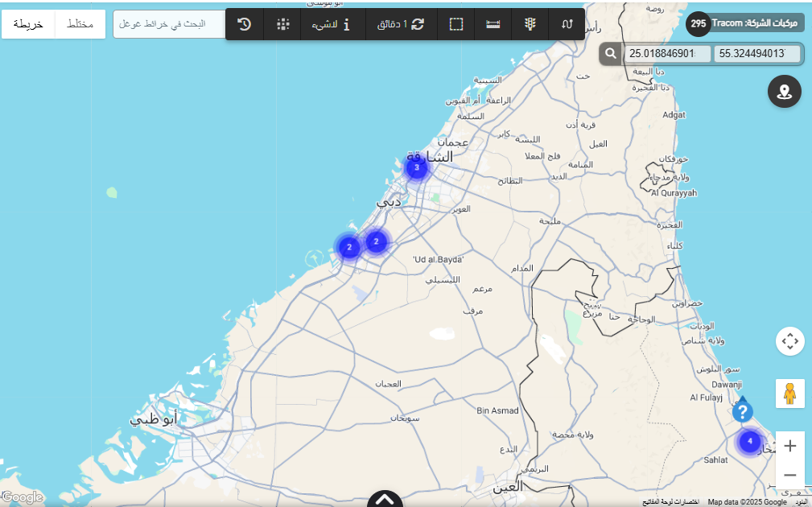Click the coordinate search magnifier icon

tap(611, 54)
